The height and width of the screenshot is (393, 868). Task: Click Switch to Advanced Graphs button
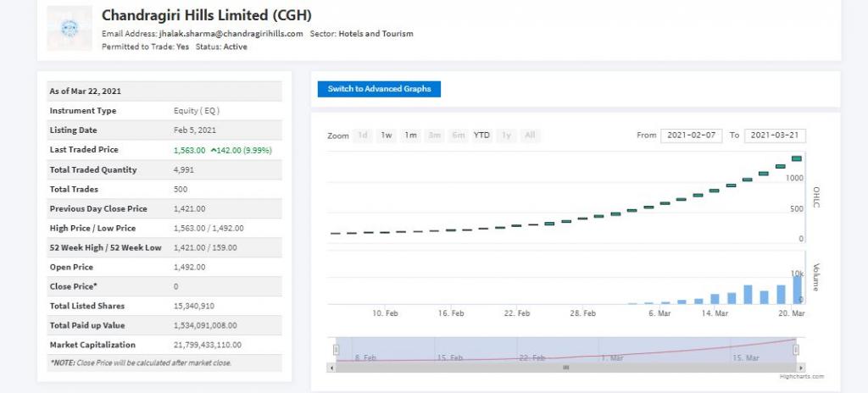[x=379, y=89]
